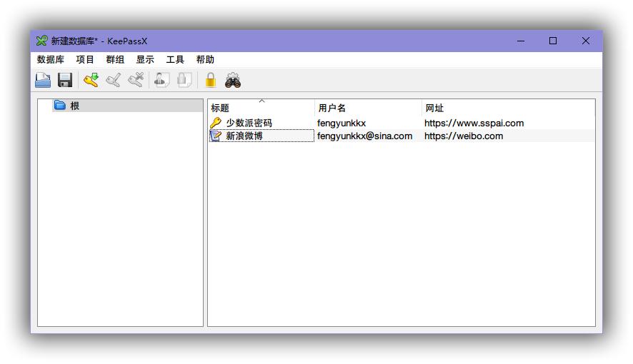Open the 数据库 menu
Viewport: 633px width, 364px height.
(51, 60)
